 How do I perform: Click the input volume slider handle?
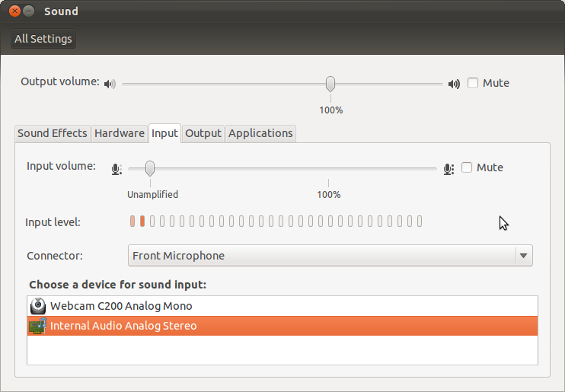click(x=150, y=168)
